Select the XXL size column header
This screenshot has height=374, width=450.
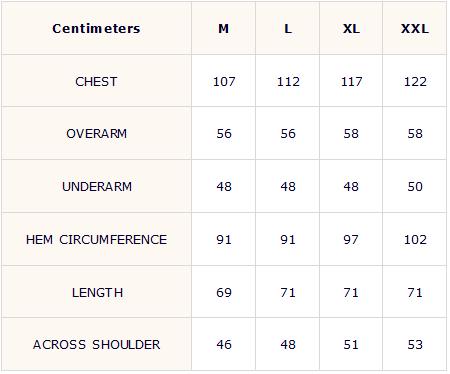pos(415,29)
